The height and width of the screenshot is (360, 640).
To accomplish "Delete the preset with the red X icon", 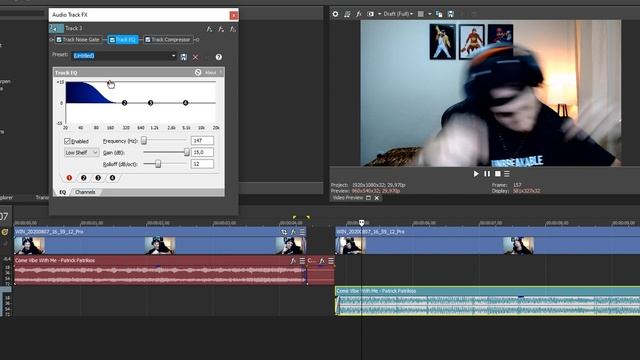I will pyautogui.click(x=196, y=57).
